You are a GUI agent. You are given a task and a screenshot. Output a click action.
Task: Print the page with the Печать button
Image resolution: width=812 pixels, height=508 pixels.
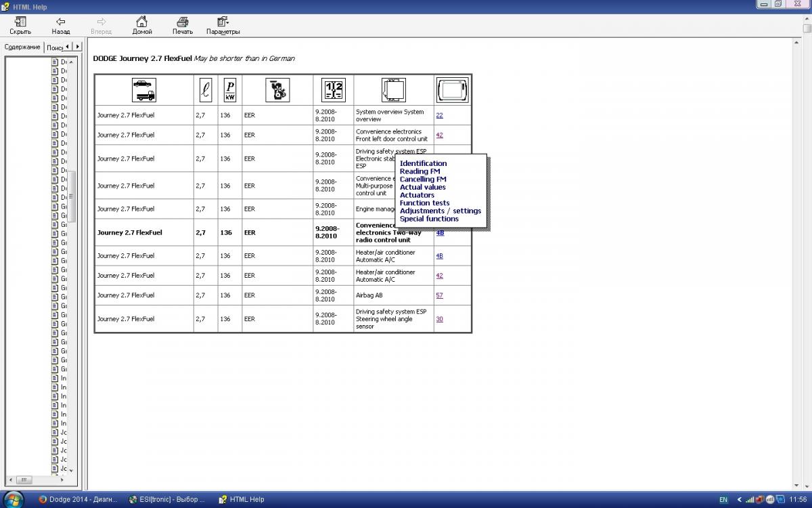(x=183, y=26)
